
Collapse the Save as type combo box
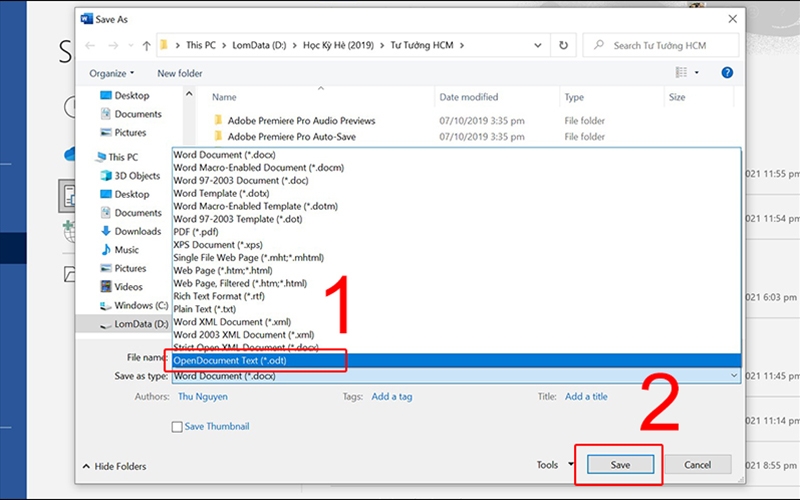click(x=733, y=376)
